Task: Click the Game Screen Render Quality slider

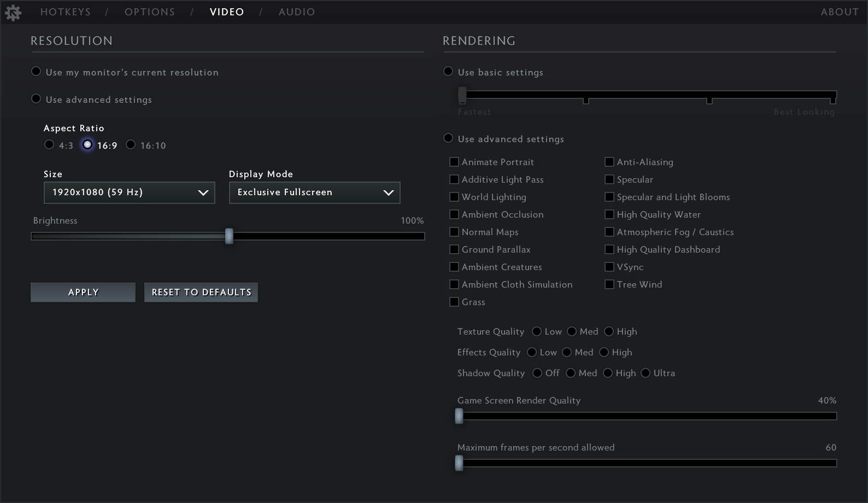Action: tap(647, 417)
